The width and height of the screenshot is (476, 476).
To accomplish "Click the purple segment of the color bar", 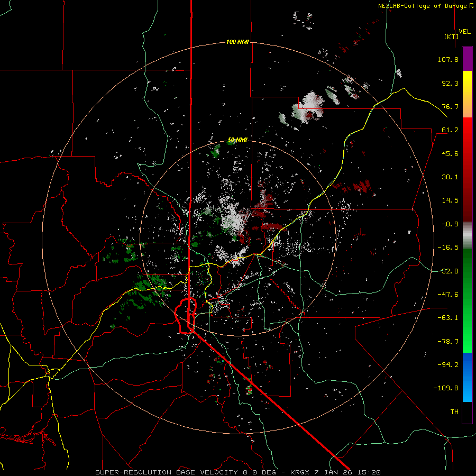I will [467, 59].
